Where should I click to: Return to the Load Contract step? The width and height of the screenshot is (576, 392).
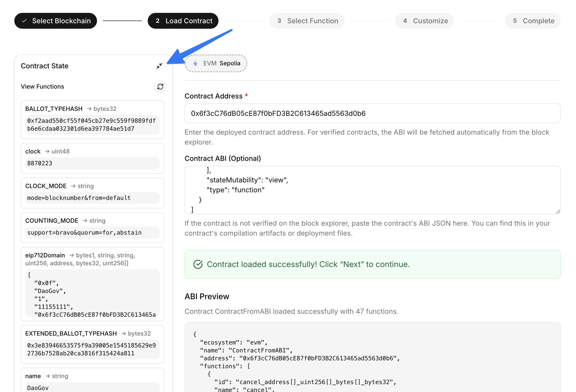(183, 21)
